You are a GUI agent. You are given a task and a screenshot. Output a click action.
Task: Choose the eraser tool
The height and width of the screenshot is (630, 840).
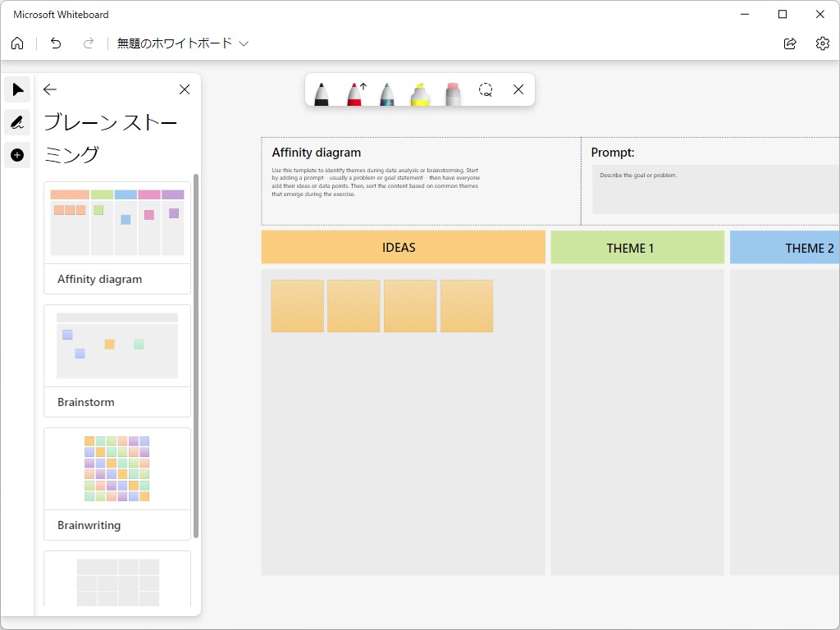pos(453,94)
